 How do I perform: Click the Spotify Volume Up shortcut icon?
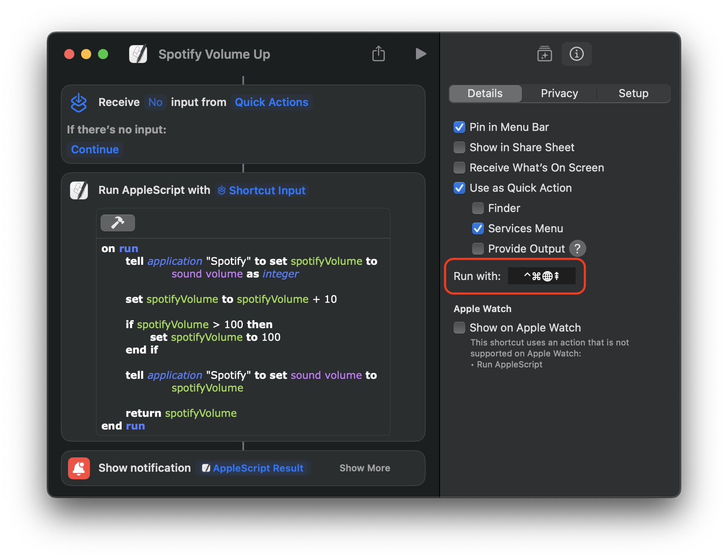(138, 54)
